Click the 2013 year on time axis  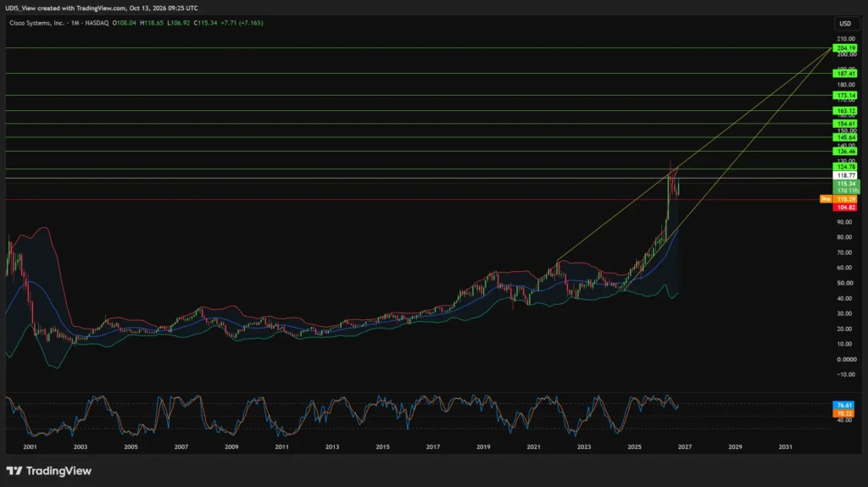click(332, 447)
